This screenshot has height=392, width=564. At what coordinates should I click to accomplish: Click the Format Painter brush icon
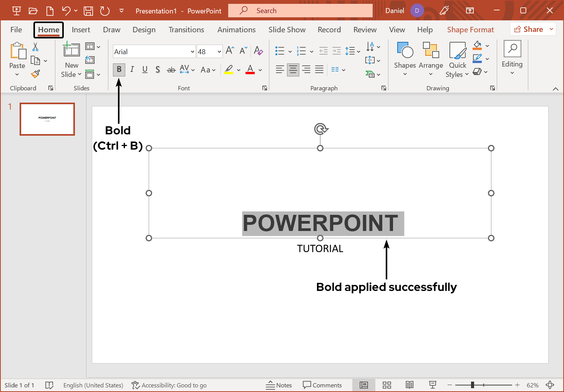[x=36, y=74]
